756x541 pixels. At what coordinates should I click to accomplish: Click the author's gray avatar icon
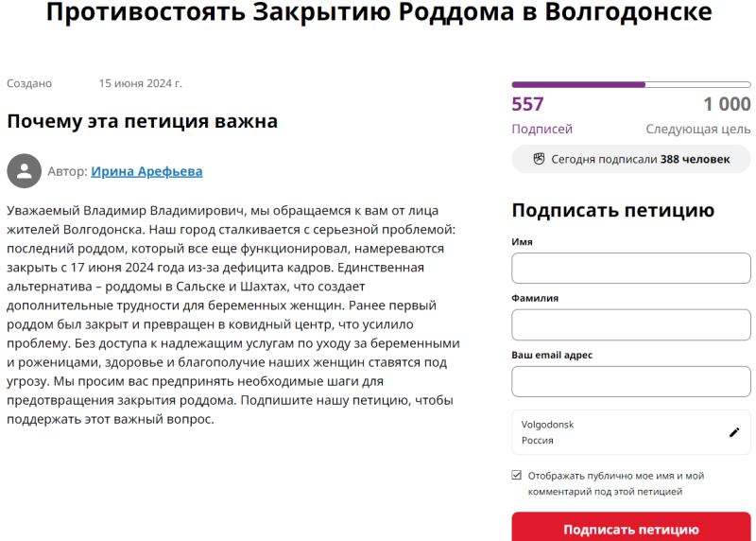click(x=25, y=171)
